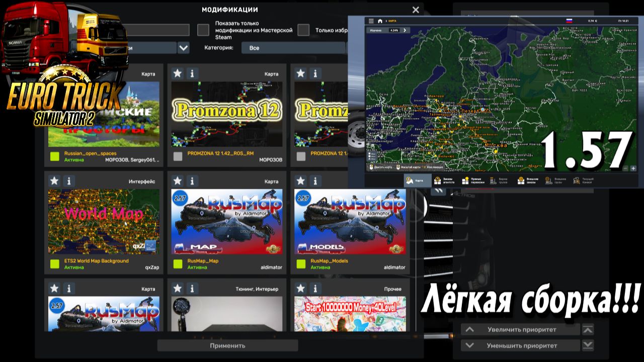The image size is (644, 362).
Task: Show info for the Прочее money mod
Action: pos(315,288)
